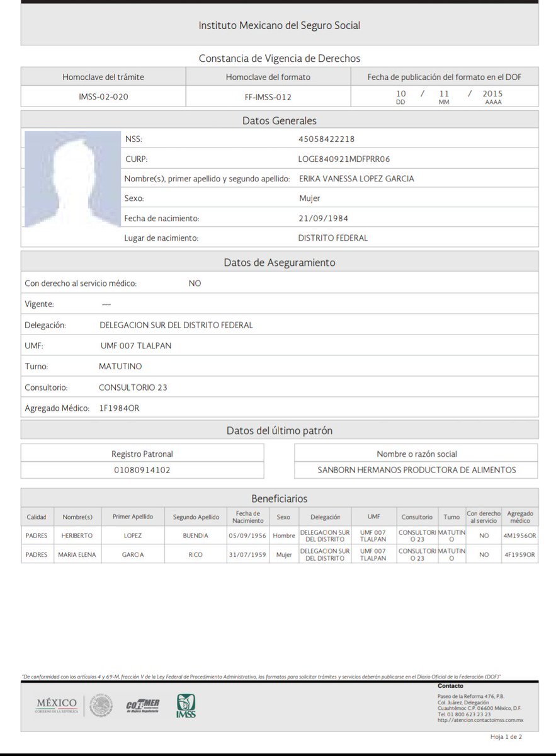Click birthplace DISTRITO FEDERAL value
This screenshot has height=756, width=556.
pos(332,238)
